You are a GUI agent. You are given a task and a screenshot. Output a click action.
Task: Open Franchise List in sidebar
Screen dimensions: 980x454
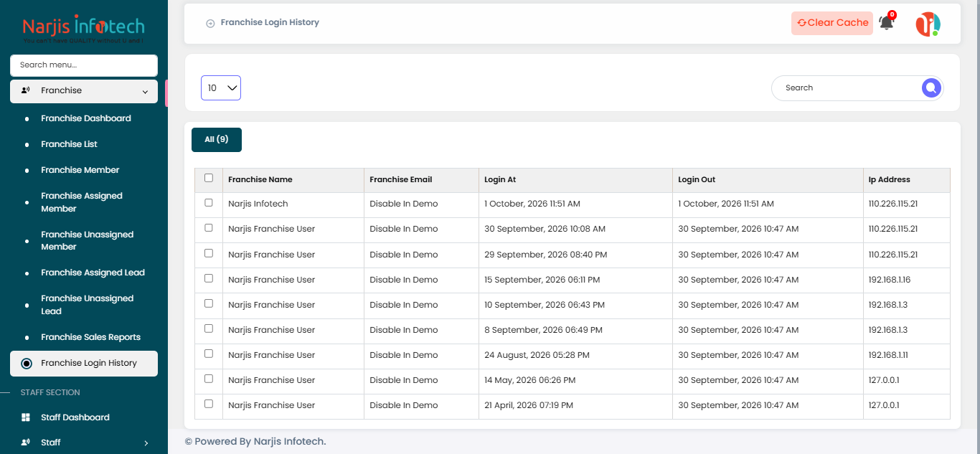click(69, 144)
